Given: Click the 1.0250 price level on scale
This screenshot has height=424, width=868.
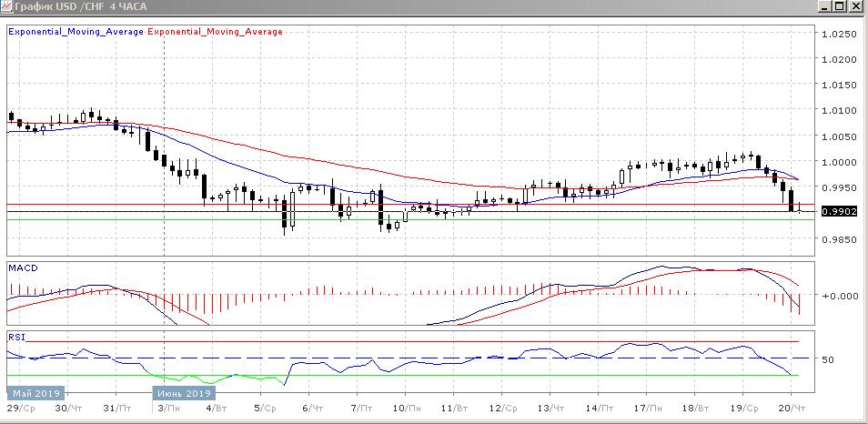Looking at the screenshot, I should point(839,35).
